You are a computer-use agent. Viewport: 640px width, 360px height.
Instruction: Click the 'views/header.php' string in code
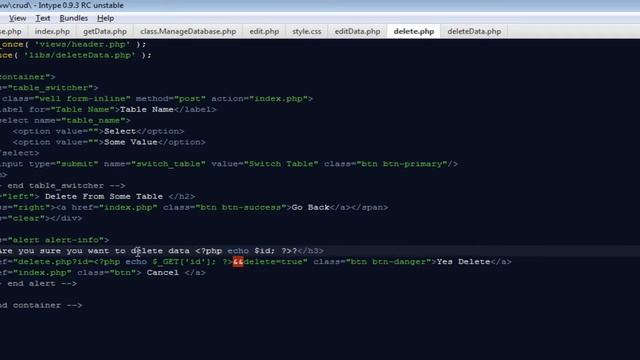tap(82, 44)
